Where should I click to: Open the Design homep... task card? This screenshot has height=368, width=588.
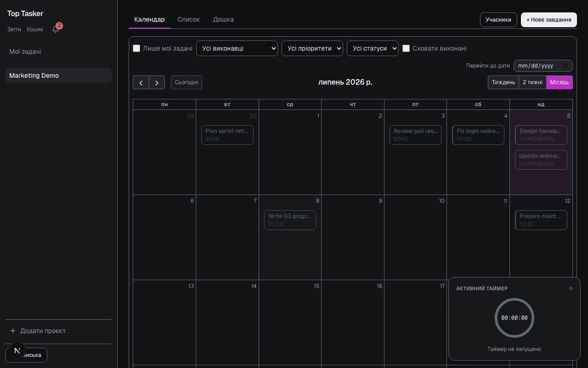click(541, 135)
